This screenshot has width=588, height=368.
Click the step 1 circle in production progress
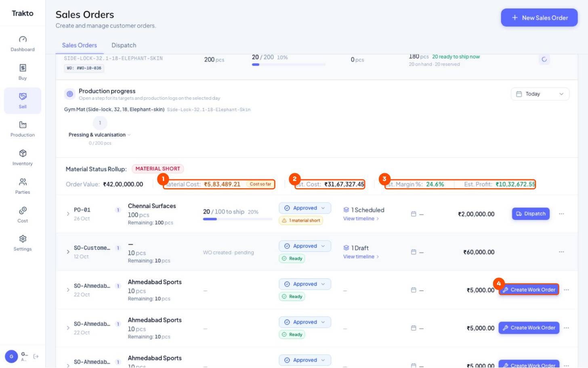tap(100, 123)
